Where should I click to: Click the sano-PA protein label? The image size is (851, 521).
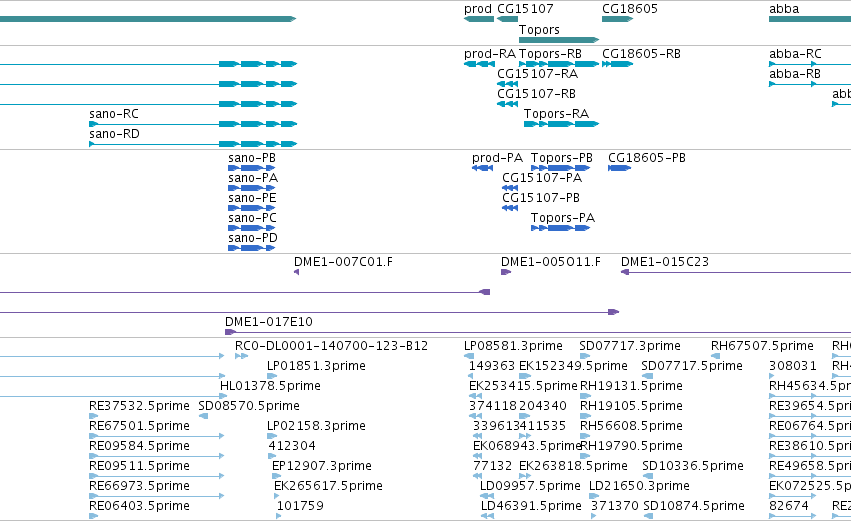(x=253, y=179)
